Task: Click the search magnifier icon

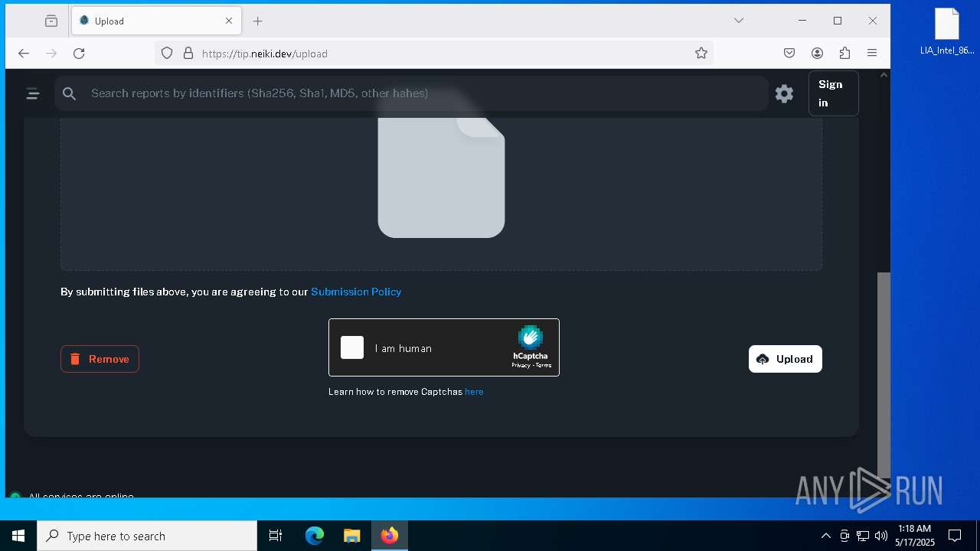Action: click(70, 93)
